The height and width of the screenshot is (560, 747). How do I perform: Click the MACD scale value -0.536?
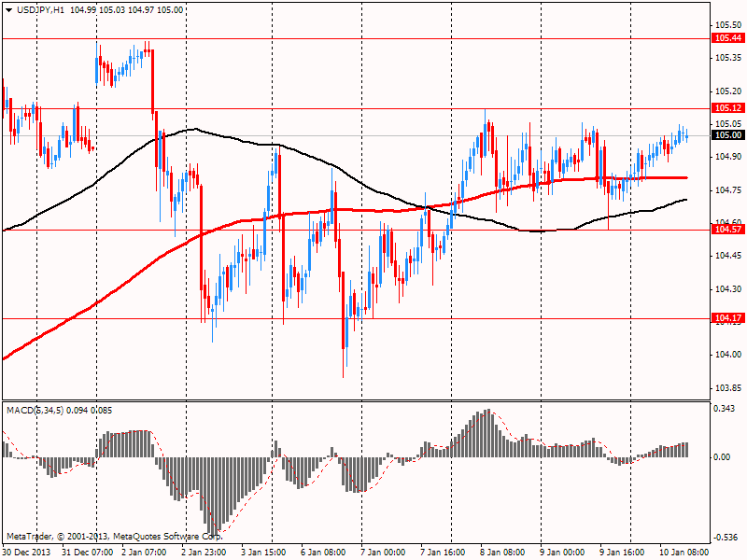click(724, 538)
